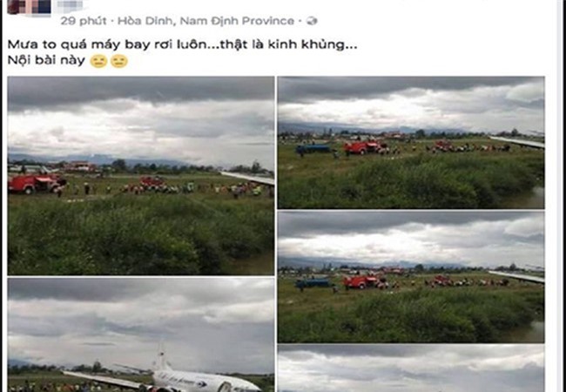The width and height of the screenshot is (566, 392).
Task: Open the large top-left crash scene photo
Action: pyautogui.click(x=141, y=176)
